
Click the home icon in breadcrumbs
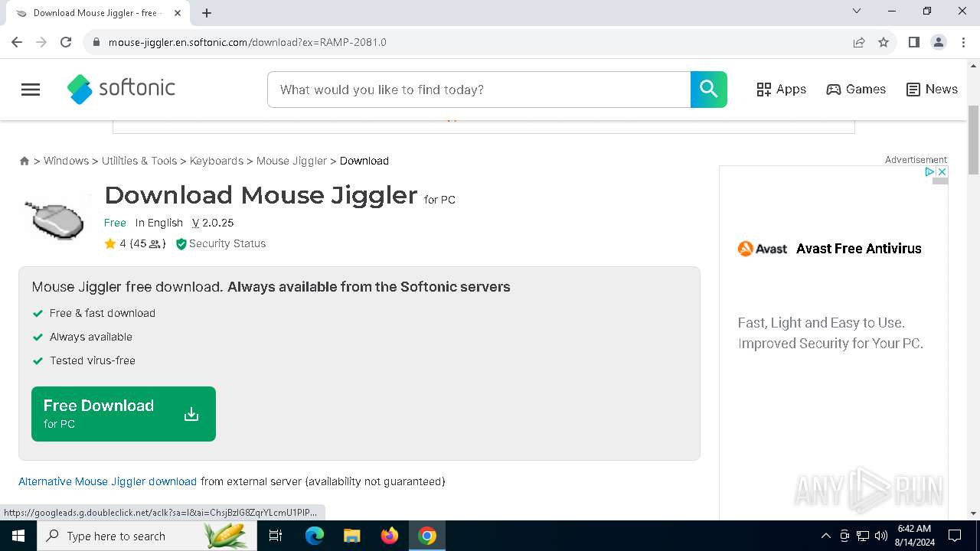click(24, 161)
